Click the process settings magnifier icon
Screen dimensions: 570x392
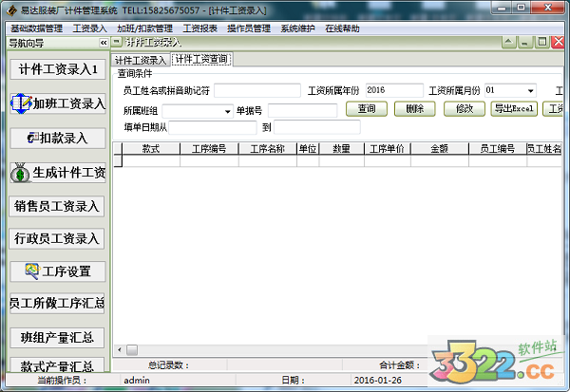click(x=32, y=271)
